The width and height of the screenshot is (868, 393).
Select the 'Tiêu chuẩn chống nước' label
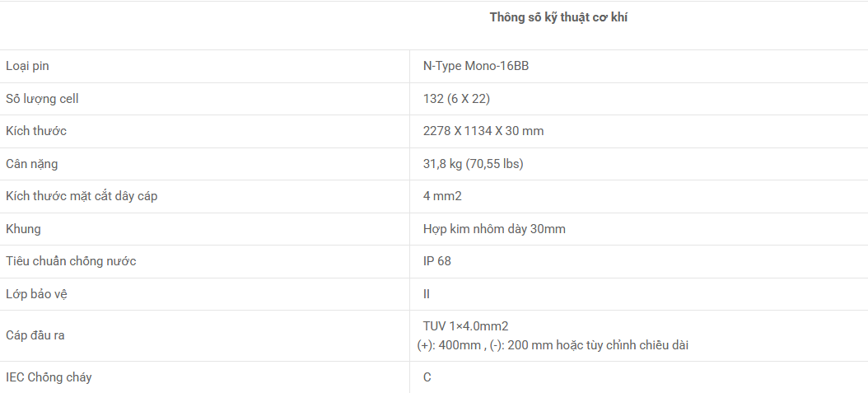(x=71, y=261)
